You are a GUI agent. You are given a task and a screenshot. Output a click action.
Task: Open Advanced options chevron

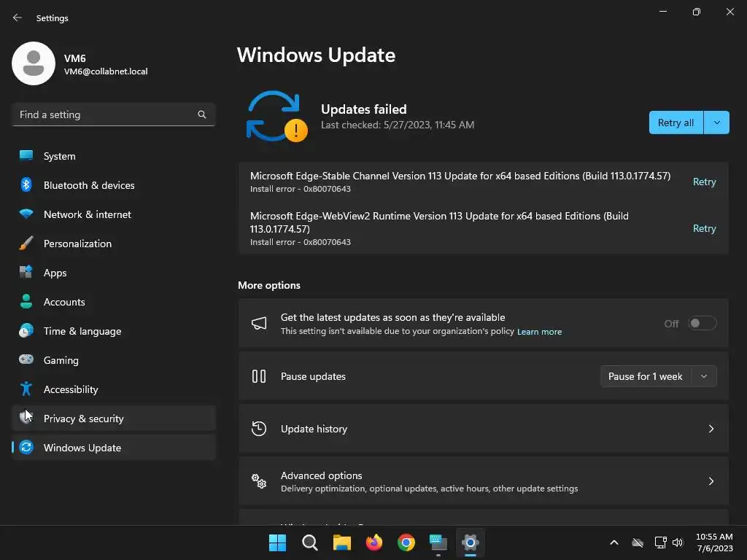coord(711,481)
